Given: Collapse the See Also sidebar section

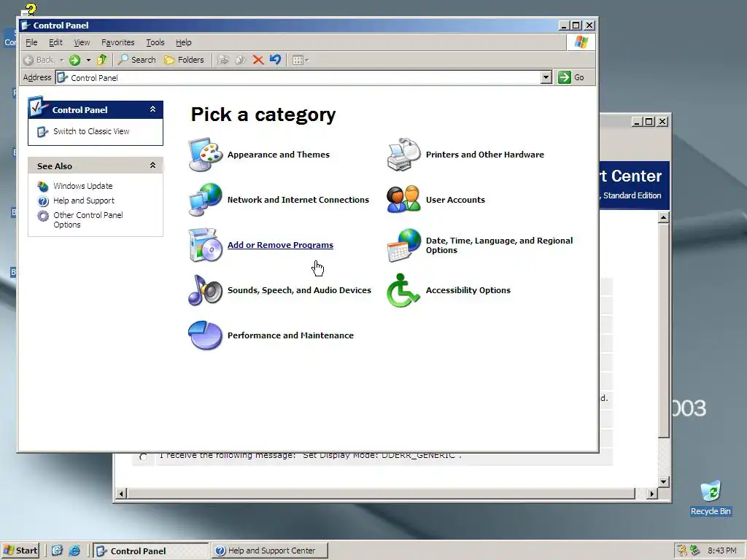Looking at the screenshot, I should coord(153,166).
